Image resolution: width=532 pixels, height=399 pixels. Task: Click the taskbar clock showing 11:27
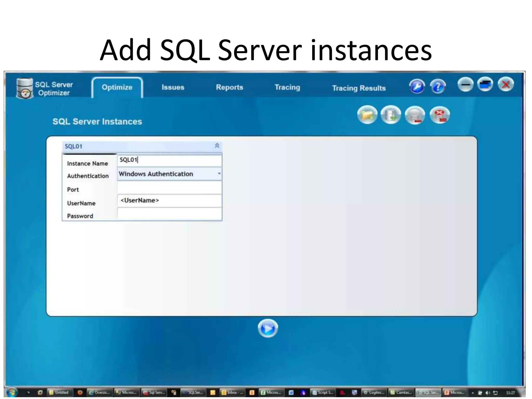[x=510, y=393]
